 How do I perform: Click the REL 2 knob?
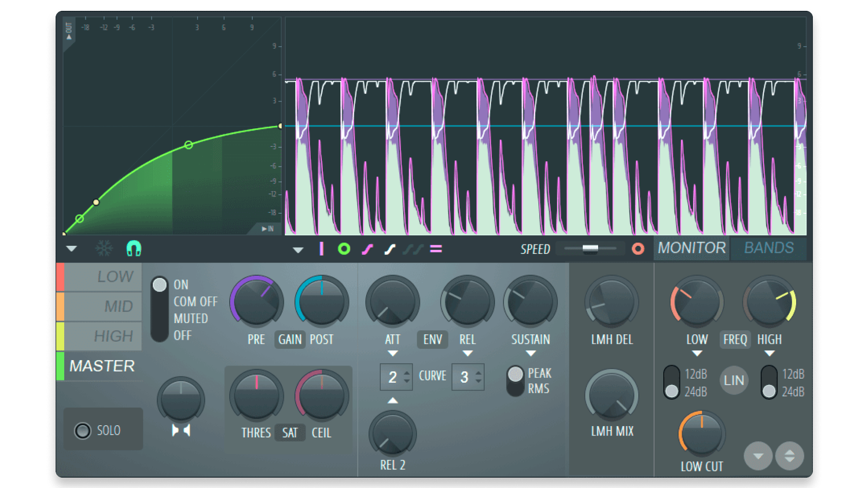pos(392,433)
